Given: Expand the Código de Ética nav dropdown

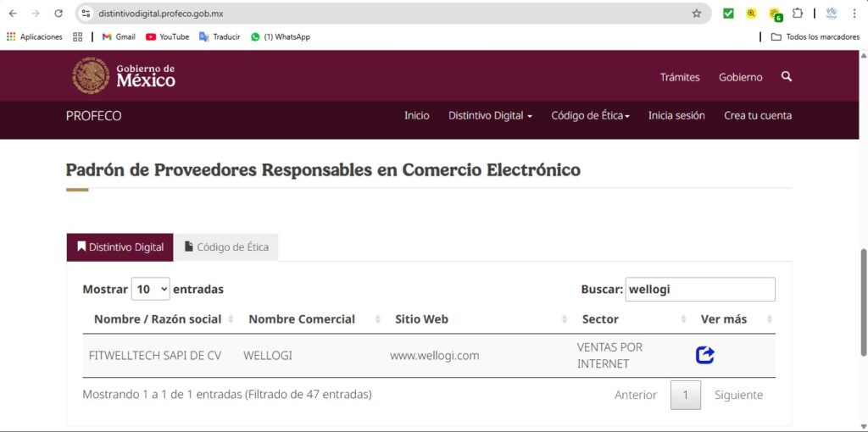Looking at the screenshot, I should [x=590, y=115].
